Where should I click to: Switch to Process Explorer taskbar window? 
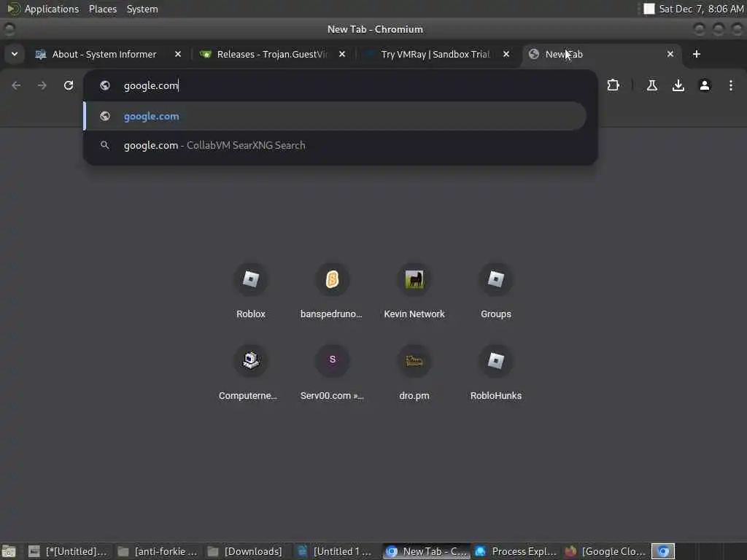(516, 551)
